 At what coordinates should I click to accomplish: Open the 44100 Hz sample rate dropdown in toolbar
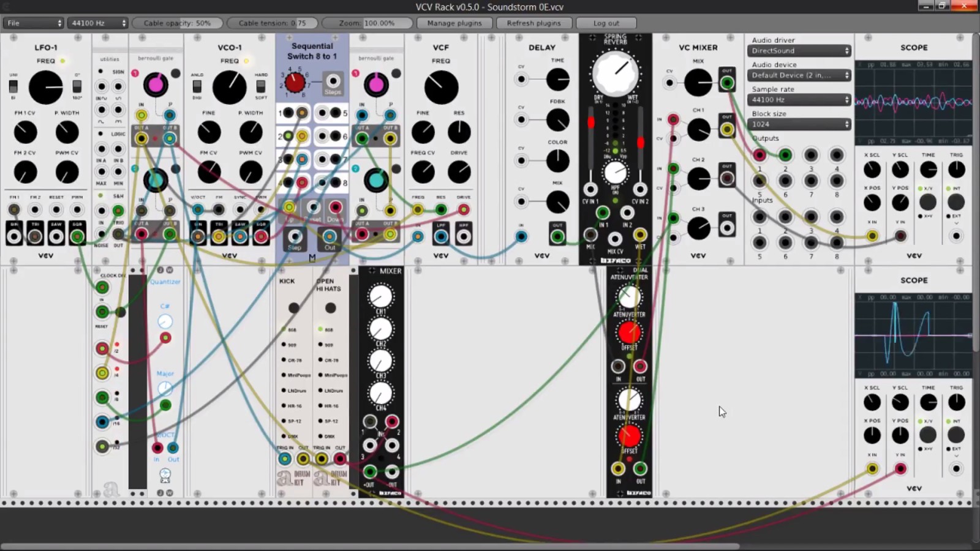pos(98,23)
